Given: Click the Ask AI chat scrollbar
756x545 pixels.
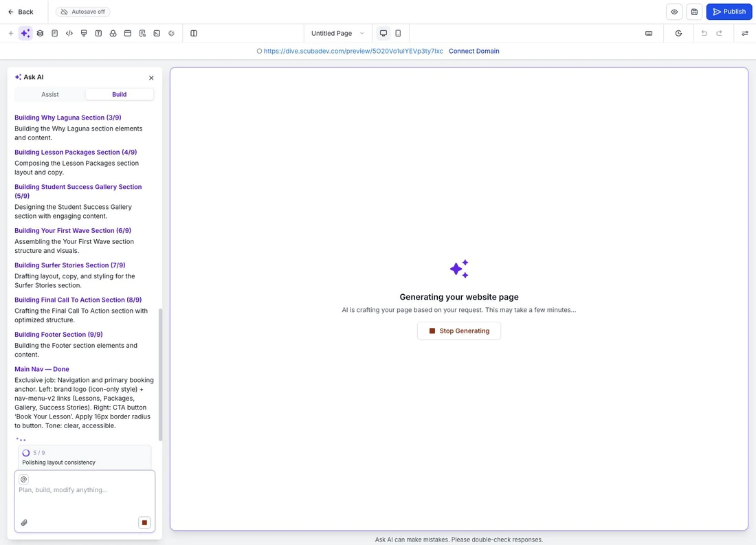Looking at the screenshot, I should (160, 375).
